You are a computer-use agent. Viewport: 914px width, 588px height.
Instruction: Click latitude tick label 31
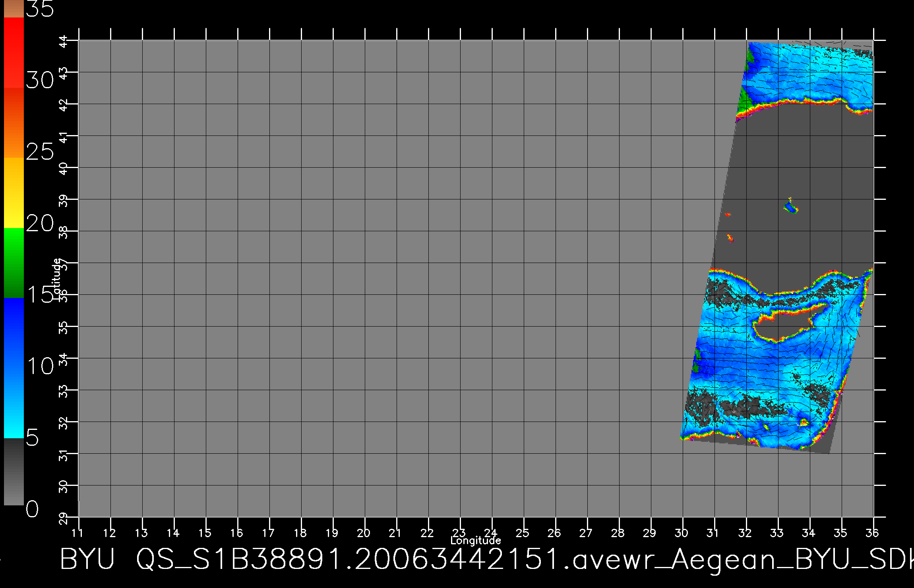64,455
